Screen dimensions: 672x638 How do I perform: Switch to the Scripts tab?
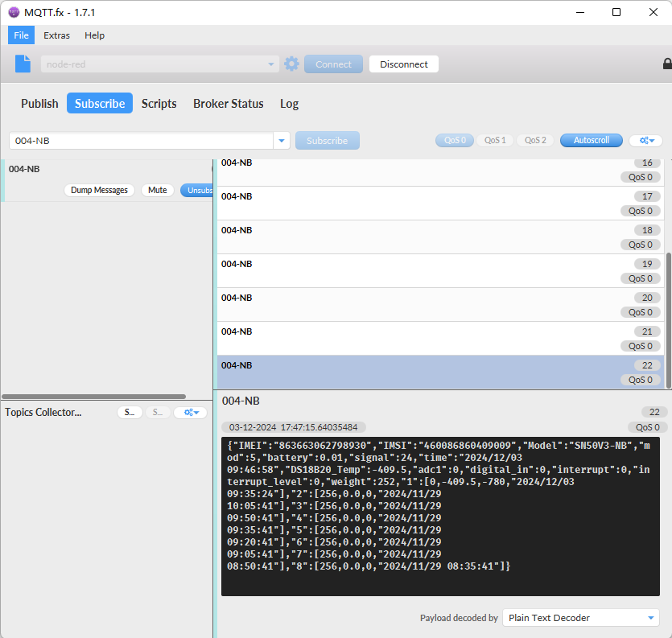point(159,103)
